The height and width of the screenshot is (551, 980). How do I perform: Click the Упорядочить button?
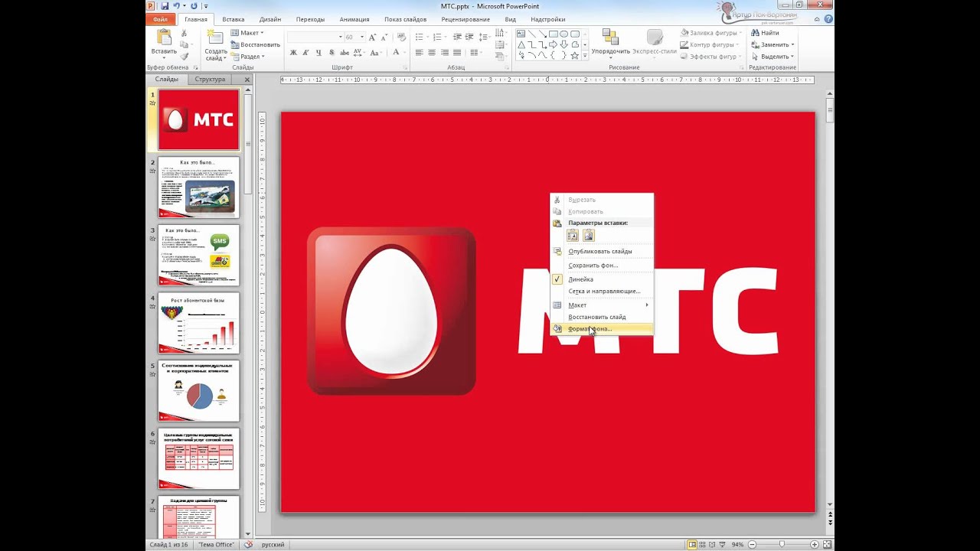pyautogui.click(x=610, y=44)
